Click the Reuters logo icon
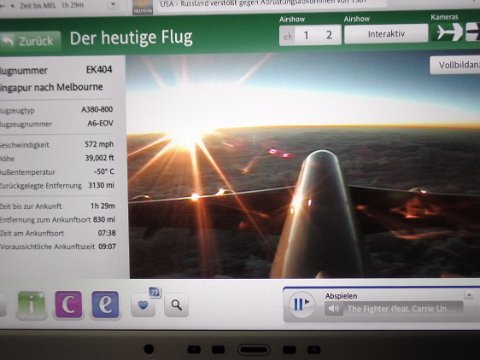Screen dimensions: 480x360 (x=143, y=7)
